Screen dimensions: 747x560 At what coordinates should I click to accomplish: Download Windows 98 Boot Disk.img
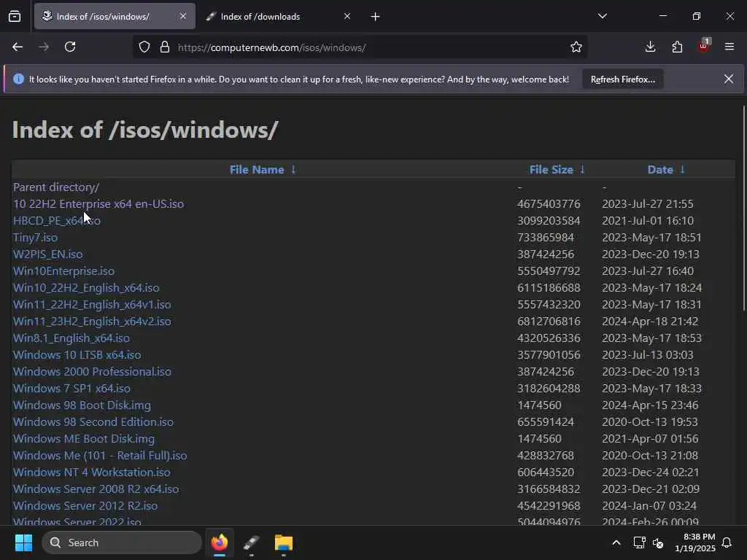[82, 405]
